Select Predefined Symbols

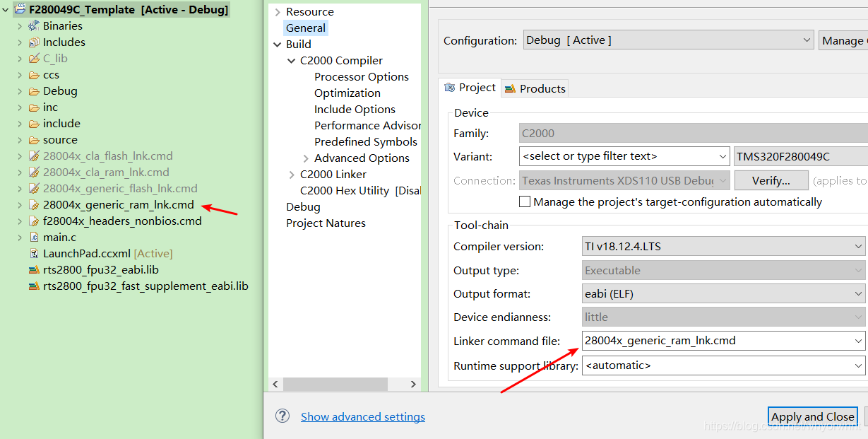(366, 141)
